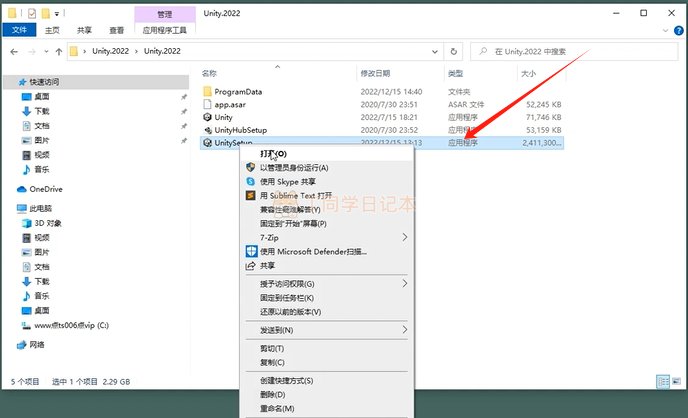688x418 pixels.
Task: Click the search box for Unity.2022
Action: click(574, 51)
